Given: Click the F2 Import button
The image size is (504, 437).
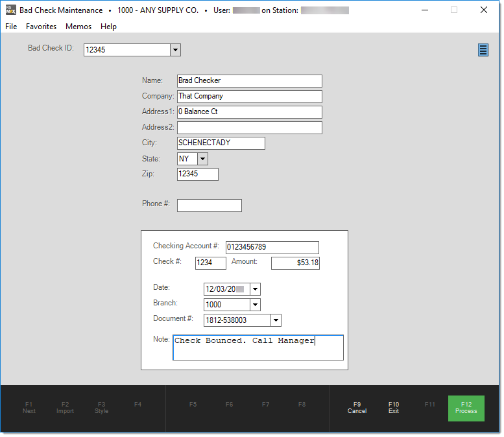Looking at the screenshot, I should [66, 408].
